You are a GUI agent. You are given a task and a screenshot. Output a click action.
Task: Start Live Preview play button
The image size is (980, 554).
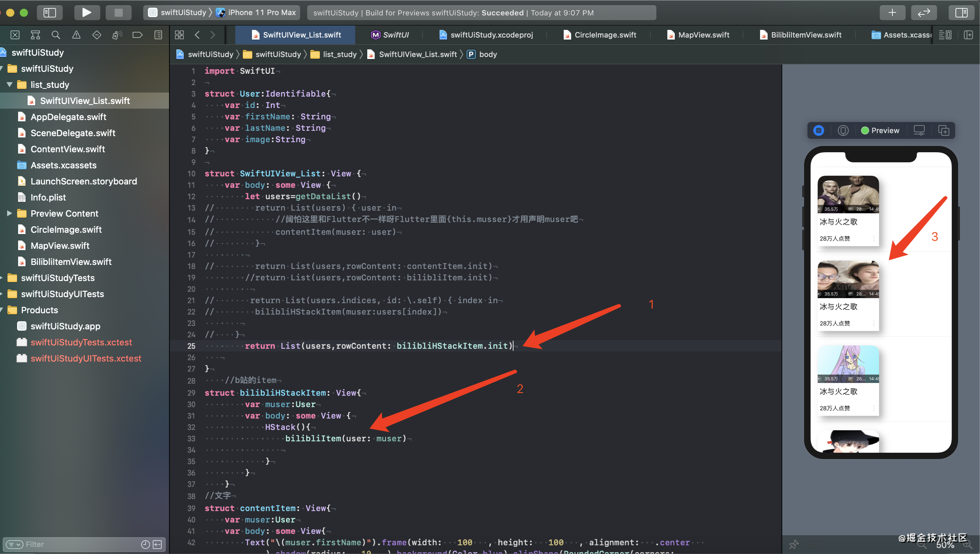pyautogui.click(x=818, y=130)
